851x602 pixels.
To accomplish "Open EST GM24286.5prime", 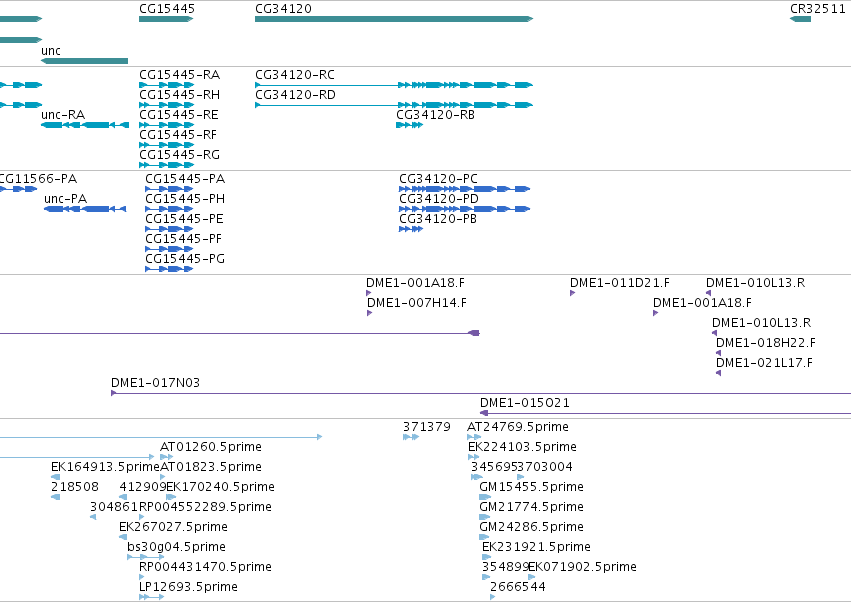I will (531, 528).
